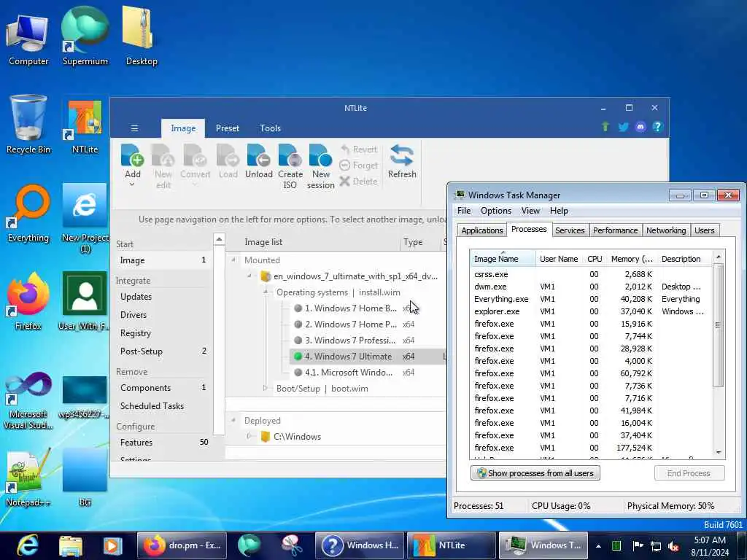Screen dimensions: 747x560
Task: Select the Recycle Bin desktop icon
Action: 28,125
